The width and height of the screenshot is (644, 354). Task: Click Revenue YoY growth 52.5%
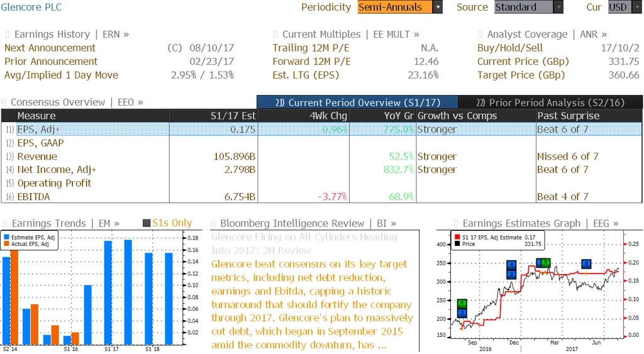pos(401,157)
